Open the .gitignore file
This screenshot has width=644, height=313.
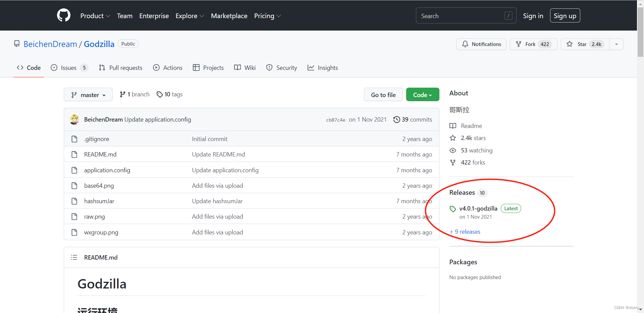click(97, 139)
